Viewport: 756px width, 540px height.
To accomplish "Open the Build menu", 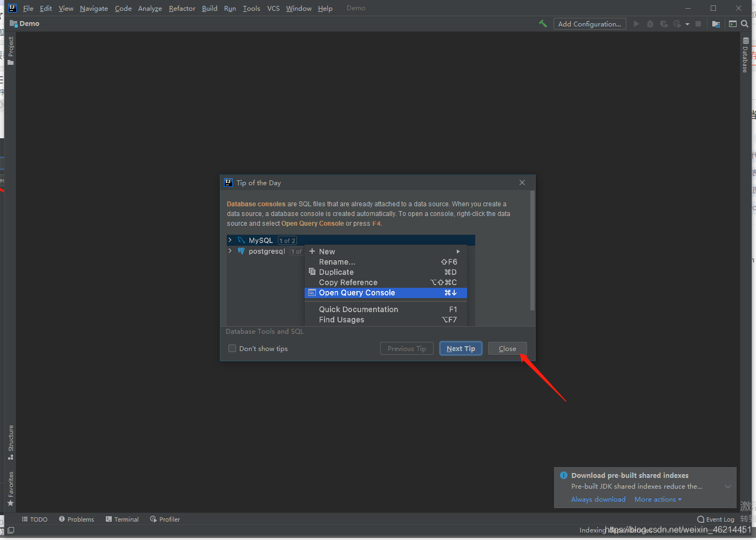I will (210, 8).
